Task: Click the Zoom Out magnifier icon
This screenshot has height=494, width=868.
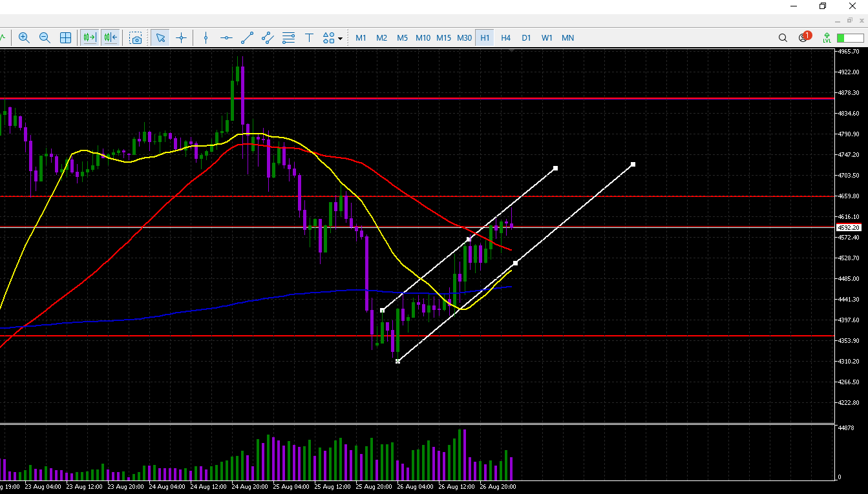Action: click(45, 38)
